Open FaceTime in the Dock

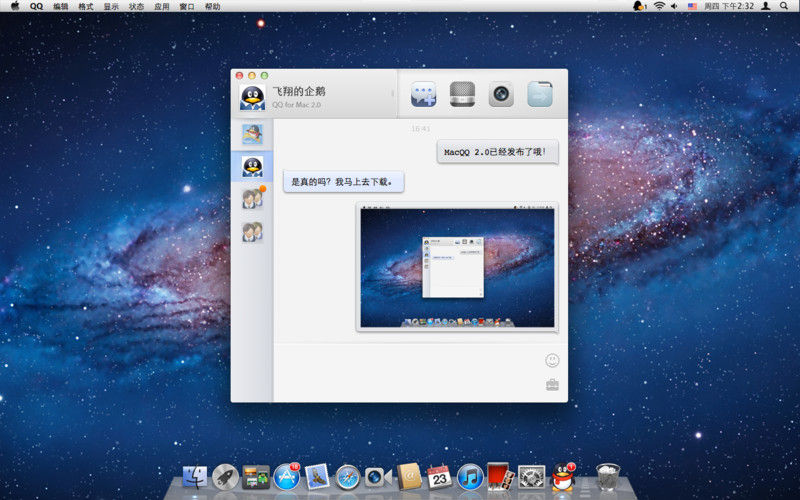[x=378, y=478]
